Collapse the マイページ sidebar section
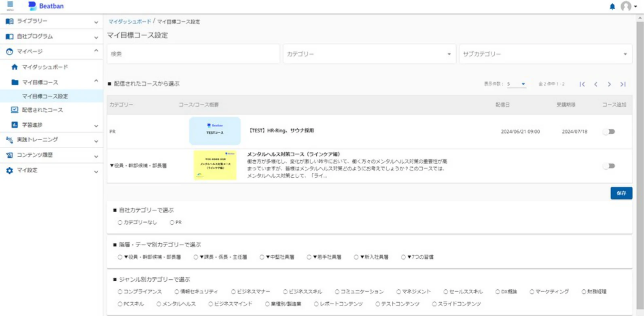 96,51
